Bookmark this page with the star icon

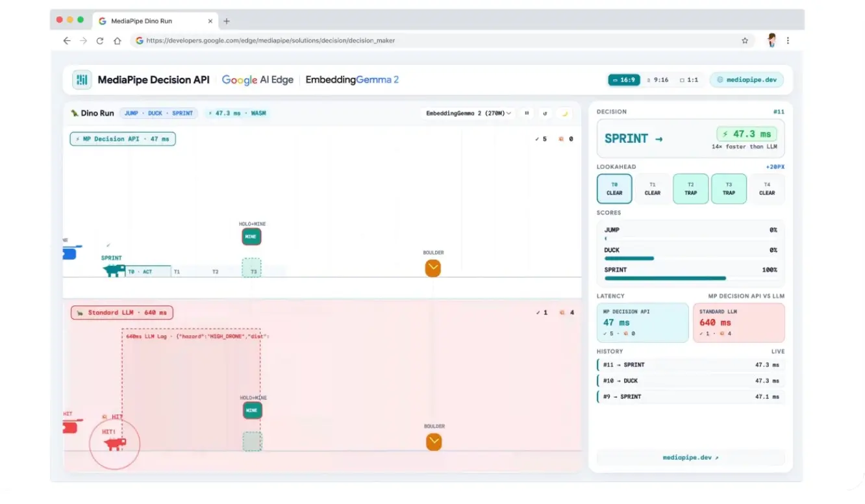coord(745,40)
